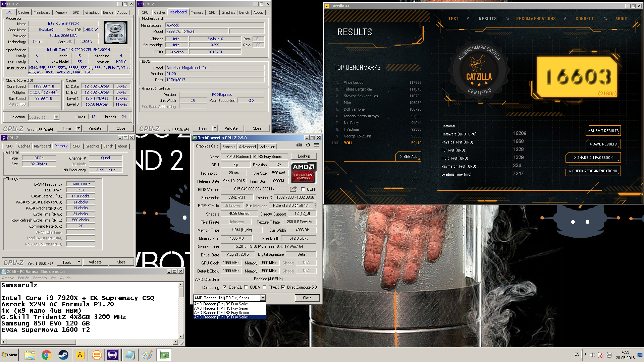Click the Show Desktop icon near the clock
Viewport: 644px width, 362px height.
pos(640,355)
